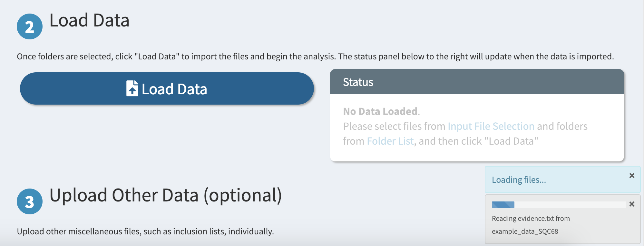The image size is (644, 246).
Task: Click the file upload icon on Load Data
Action: pyautogui.click(x=132, y=88)
